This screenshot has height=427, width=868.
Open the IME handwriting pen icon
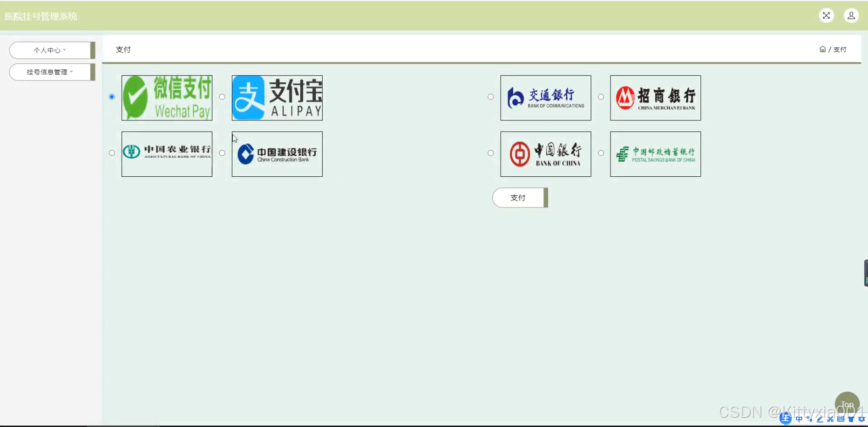(x=820, y=419)
